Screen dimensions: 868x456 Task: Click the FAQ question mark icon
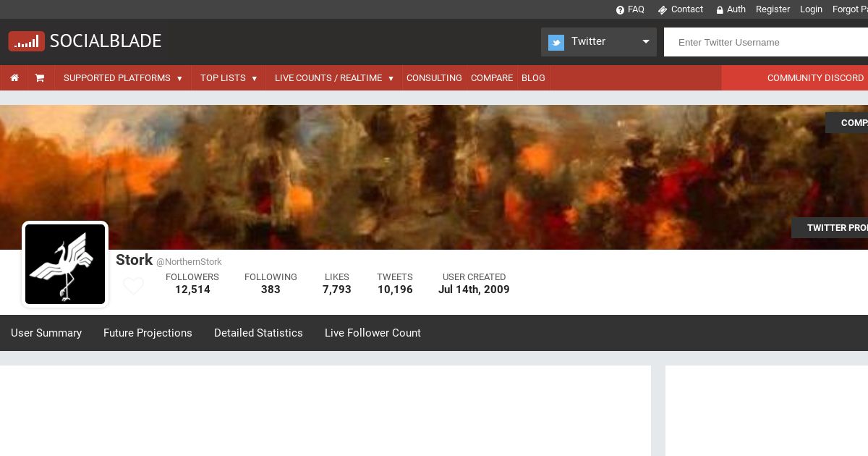(620, 9)
